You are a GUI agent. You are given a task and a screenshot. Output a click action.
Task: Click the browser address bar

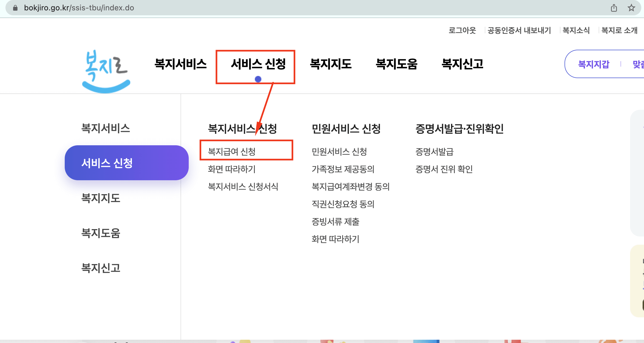[x=164, y=8]
